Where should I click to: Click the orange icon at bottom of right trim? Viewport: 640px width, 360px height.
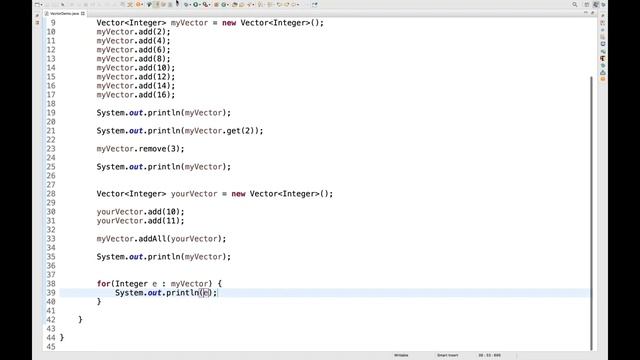coord(603,79)
